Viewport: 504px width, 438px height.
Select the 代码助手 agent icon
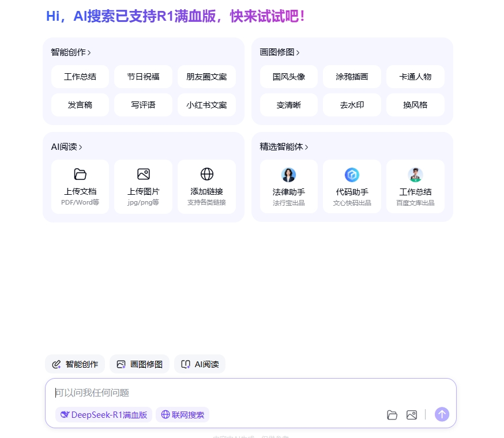tap(352, 175)
